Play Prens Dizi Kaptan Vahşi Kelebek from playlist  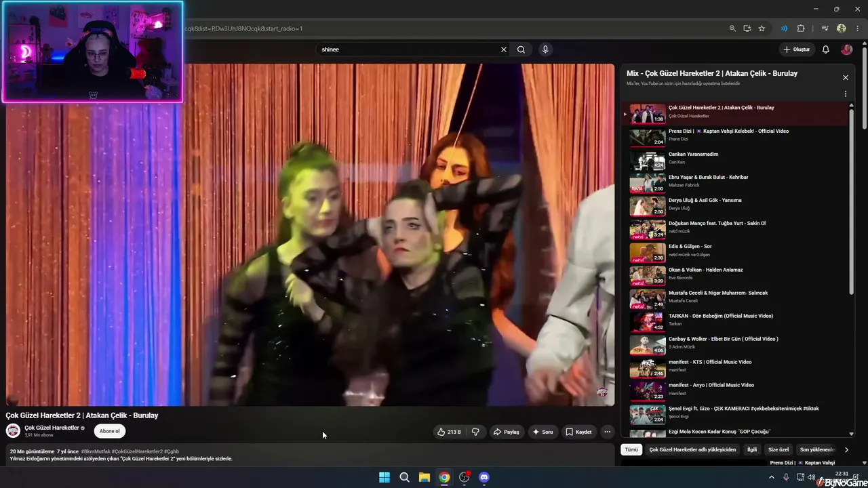point(736,136)
